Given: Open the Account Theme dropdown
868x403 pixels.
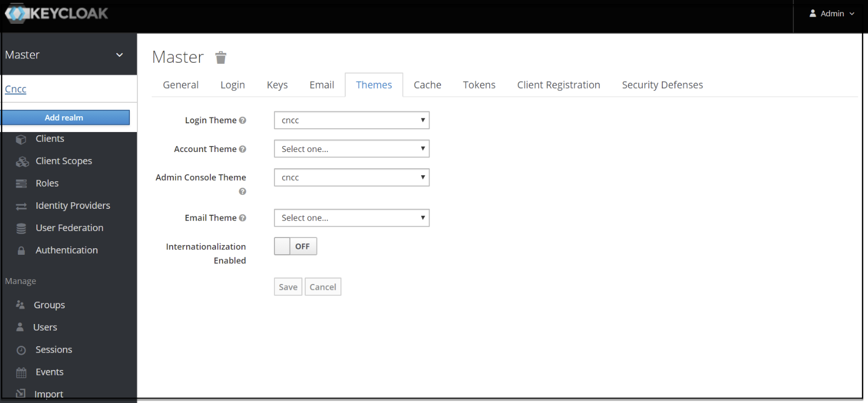Looking at the screenshot, I should (x=352, y=149).
